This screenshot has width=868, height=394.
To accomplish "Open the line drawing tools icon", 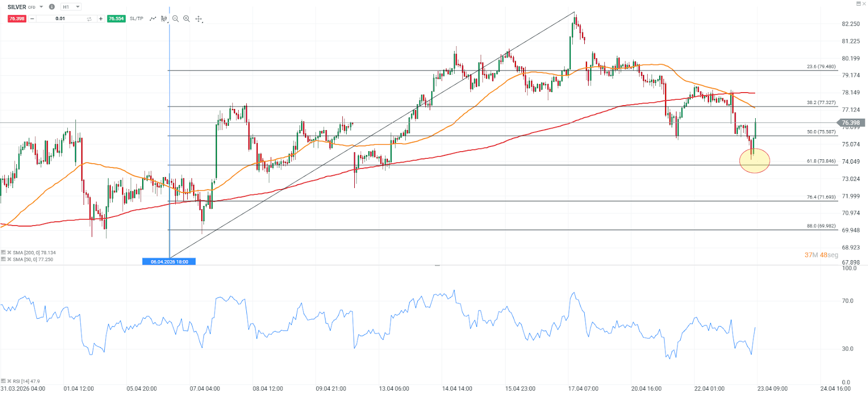I will (x=153, y=19).
